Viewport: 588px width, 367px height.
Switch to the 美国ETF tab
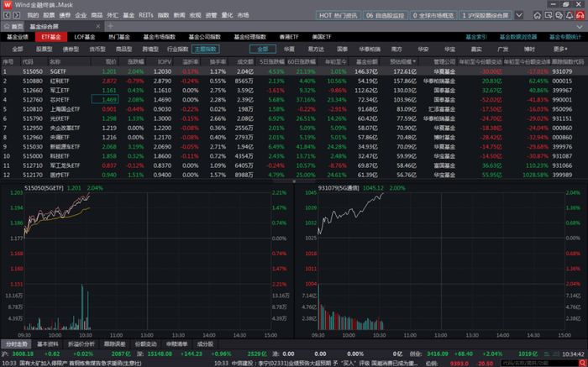click(x=322, y=37)
